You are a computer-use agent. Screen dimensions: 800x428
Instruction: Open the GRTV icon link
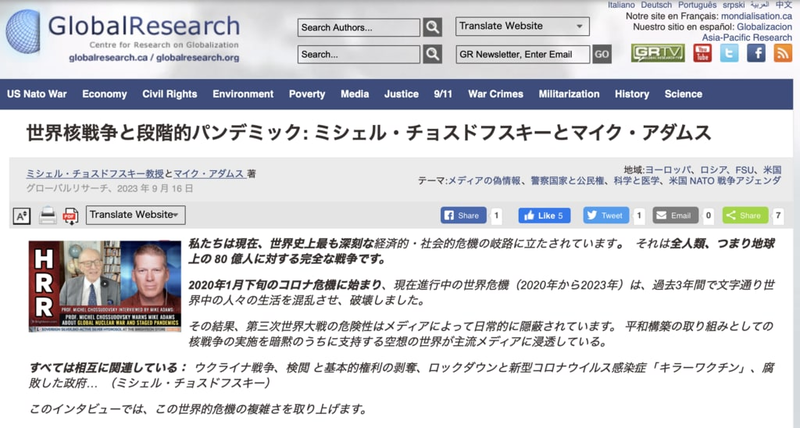pyautogui.click(x=658, y=53)
